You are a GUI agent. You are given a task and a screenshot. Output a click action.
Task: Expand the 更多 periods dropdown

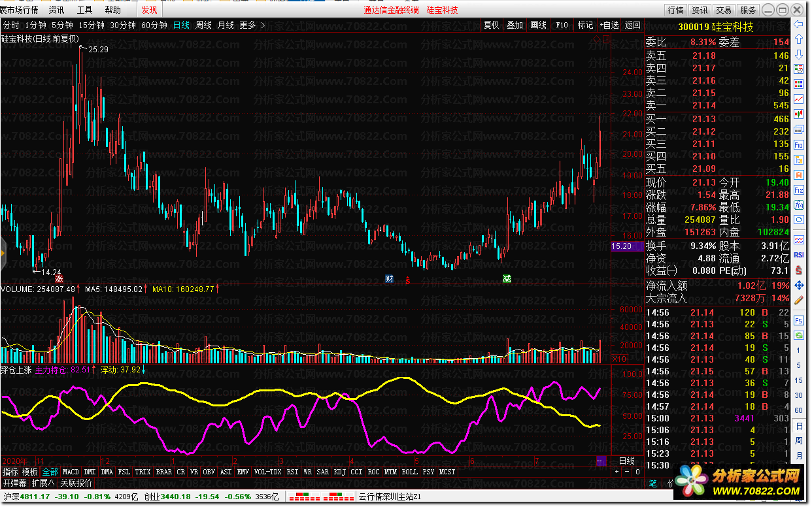(x=252, y=25)
